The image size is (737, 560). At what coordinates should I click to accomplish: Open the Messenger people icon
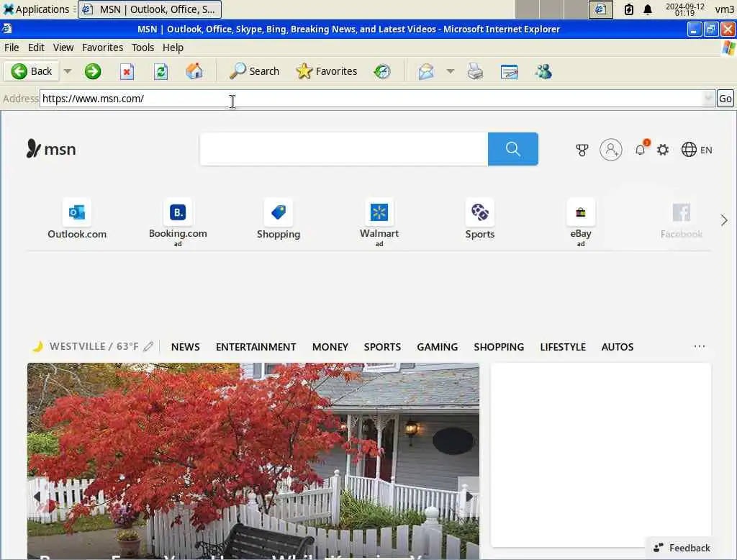tap(543, 71)
